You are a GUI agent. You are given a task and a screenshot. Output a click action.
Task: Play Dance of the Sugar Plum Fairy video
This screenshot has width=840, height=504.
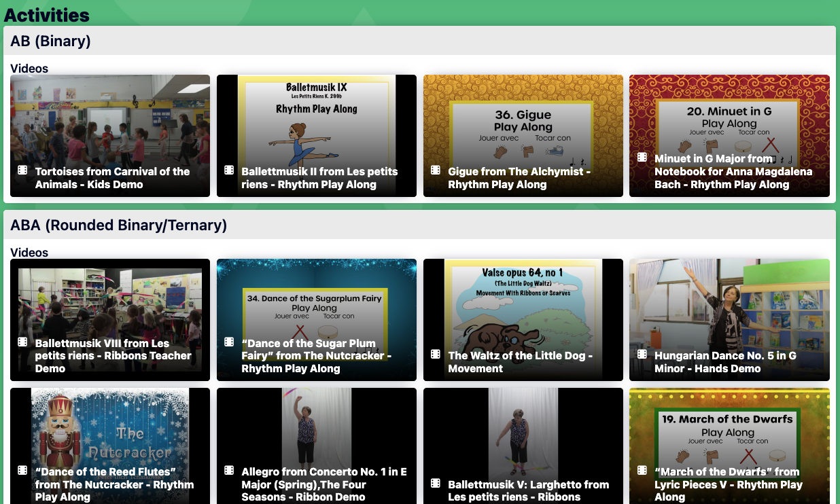tap(316, 356)
